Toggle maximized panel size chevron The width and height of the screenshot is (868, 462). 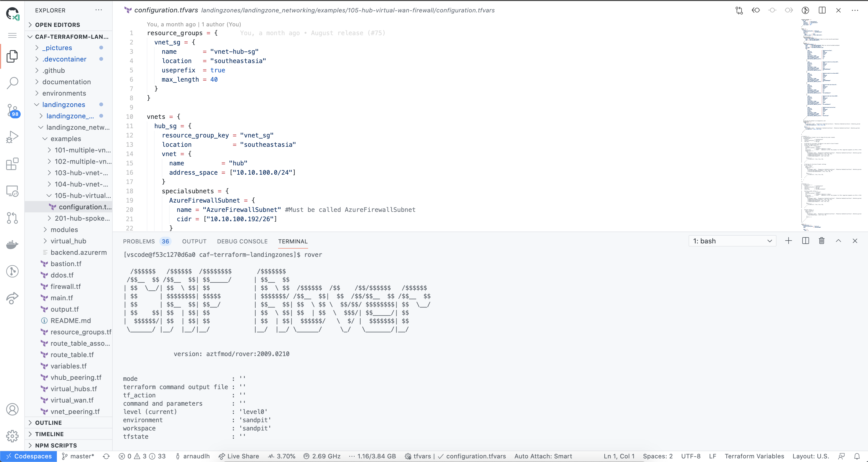coord(838,241)
